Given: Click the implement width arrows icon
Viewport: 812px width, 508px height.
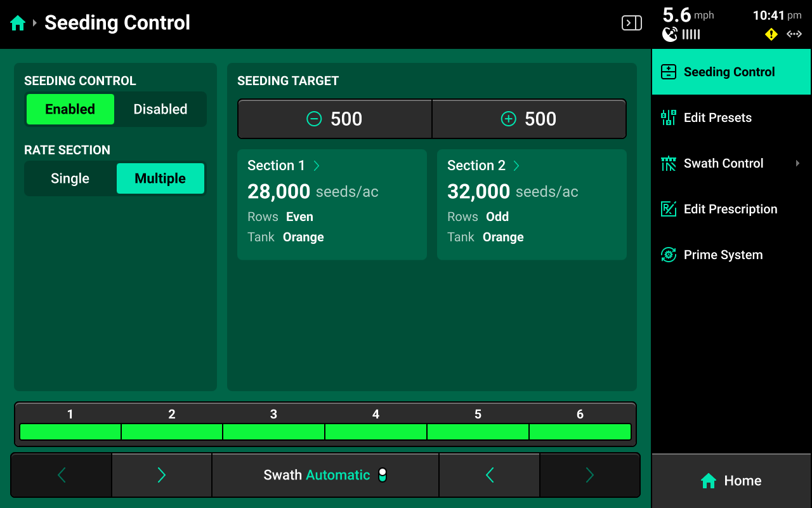Looking at the screenshot, I should coord(794,34).
